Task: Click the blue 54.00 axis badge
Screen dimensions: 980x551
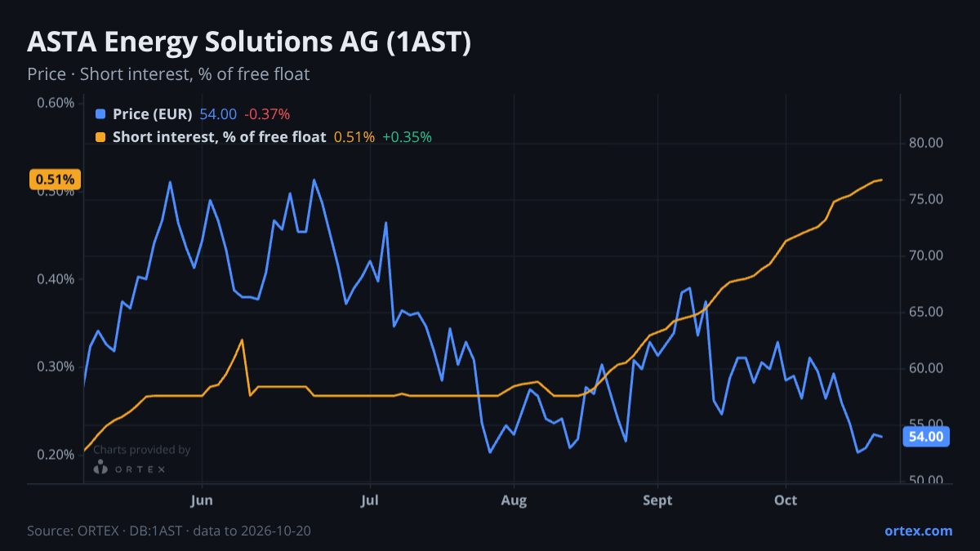Action: click(x=926, y=437)
